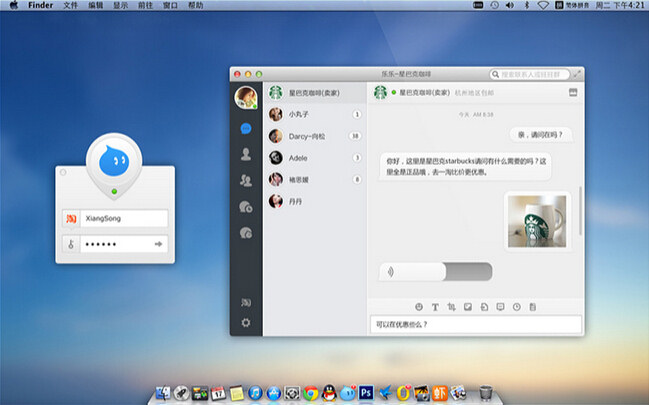Open the single-person contacts icon in sidebar
The width and height of the screenshot is (649, 405).
click(246, 154)
